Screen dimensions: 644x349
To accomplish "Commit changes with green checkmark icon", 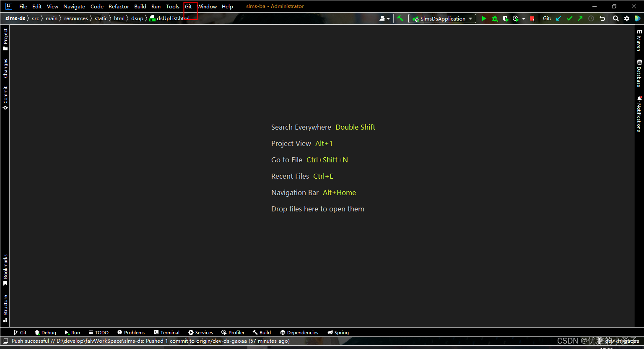I will (x=569, y=18).
